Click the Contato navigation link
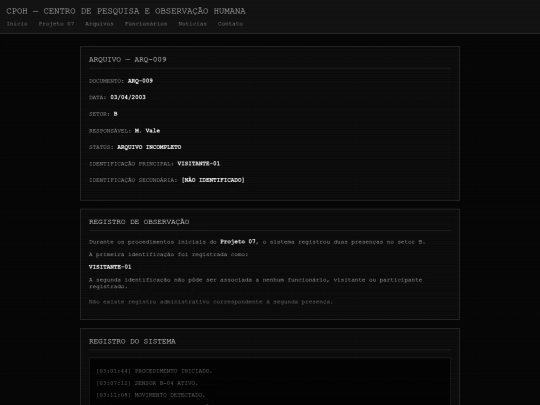 pyautogui.click(x=230, y=24)
